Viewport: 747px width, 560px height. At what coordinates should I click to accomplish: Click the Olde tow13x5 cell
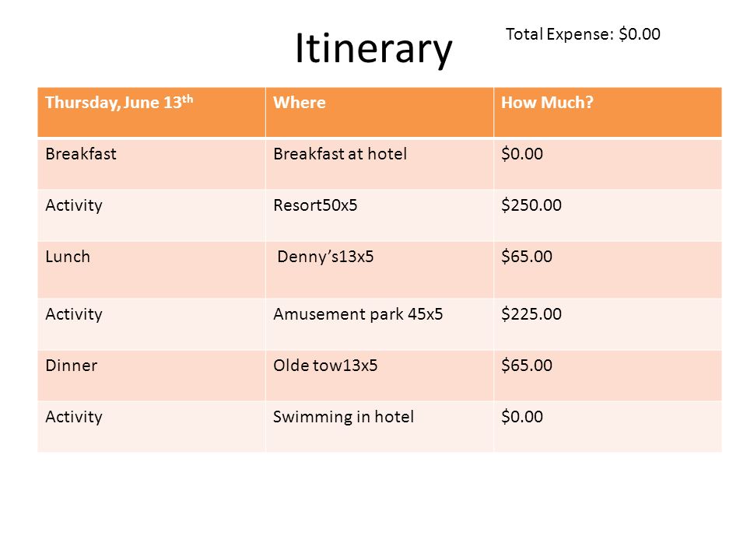tap(379, 376)
